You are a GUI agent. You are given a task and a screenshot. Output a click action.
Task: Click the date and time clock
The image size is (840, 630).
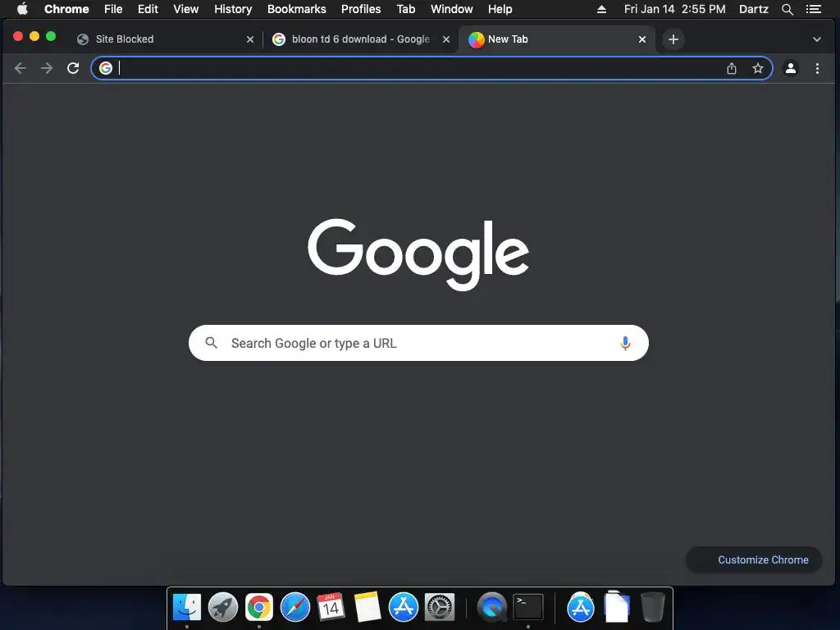(x=674, y=9)
